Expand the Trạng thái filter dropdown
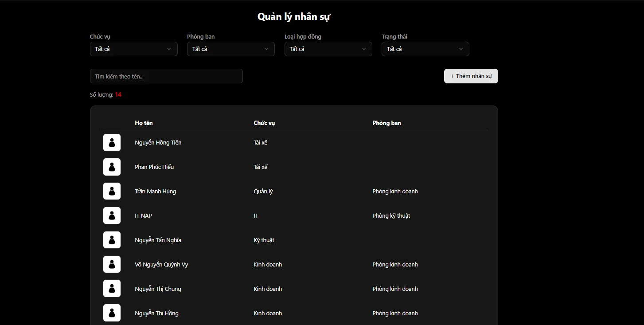 tap(425, 49)
